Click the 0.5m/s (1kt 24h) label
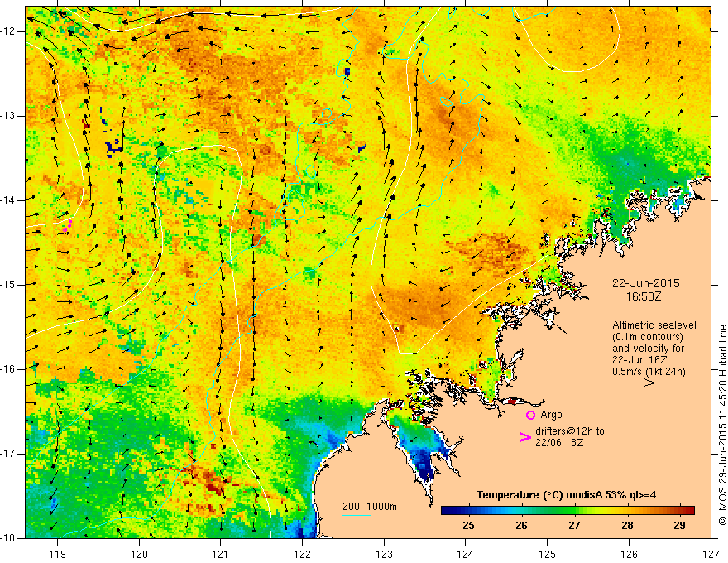Viewport: 728px width, 563px height. point(649,372)
